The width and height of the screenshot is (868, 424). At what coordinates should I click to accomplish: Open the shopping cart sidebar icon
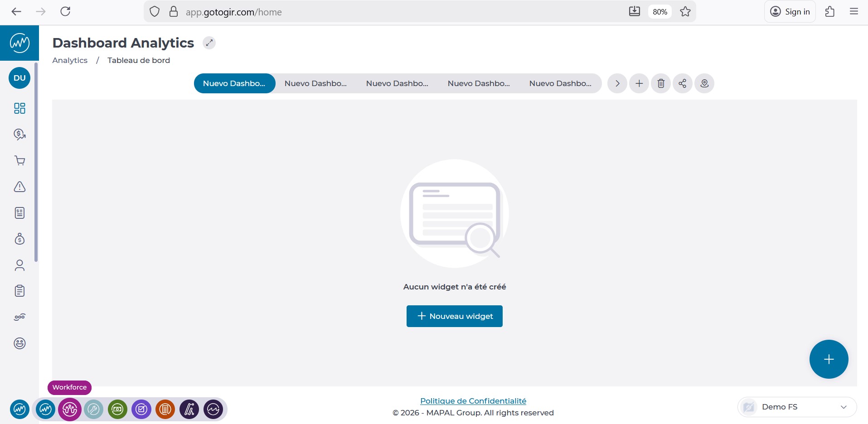19,160
